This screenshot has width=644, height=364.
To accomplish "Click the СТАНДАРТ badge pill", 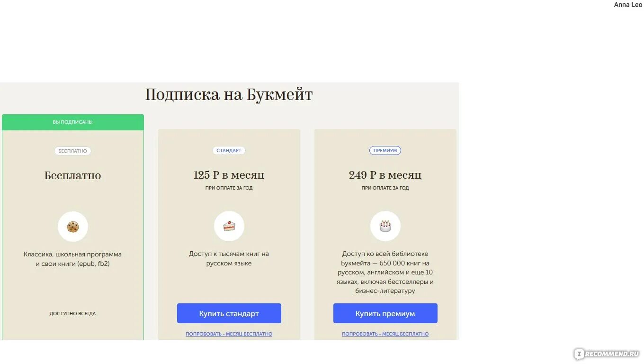I will [229, 150].
